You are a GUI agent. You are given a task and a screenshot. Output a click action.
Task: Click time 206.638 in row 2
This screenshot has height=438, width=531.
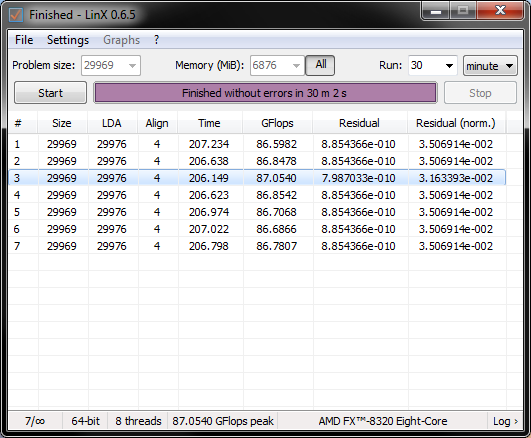(209, 161)
